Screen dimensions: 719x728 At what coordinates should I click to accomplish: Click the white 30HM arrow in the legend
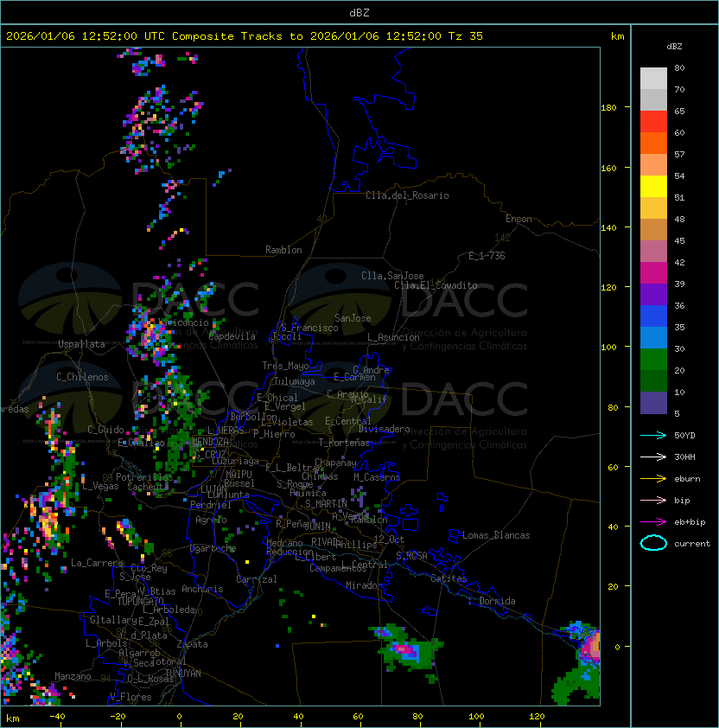653,457
